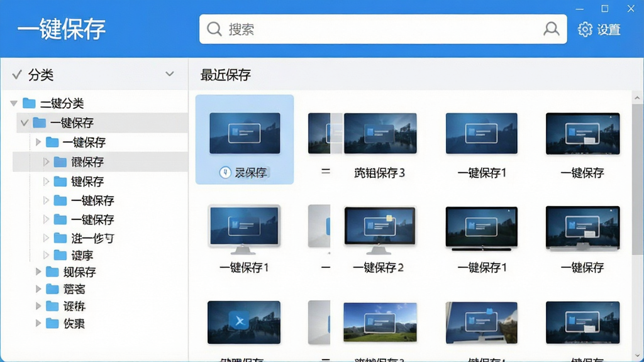Click folder icon of expanded 一键保存 parent row
The height and width of the screenshot is (362, 644).
(40, 123)
